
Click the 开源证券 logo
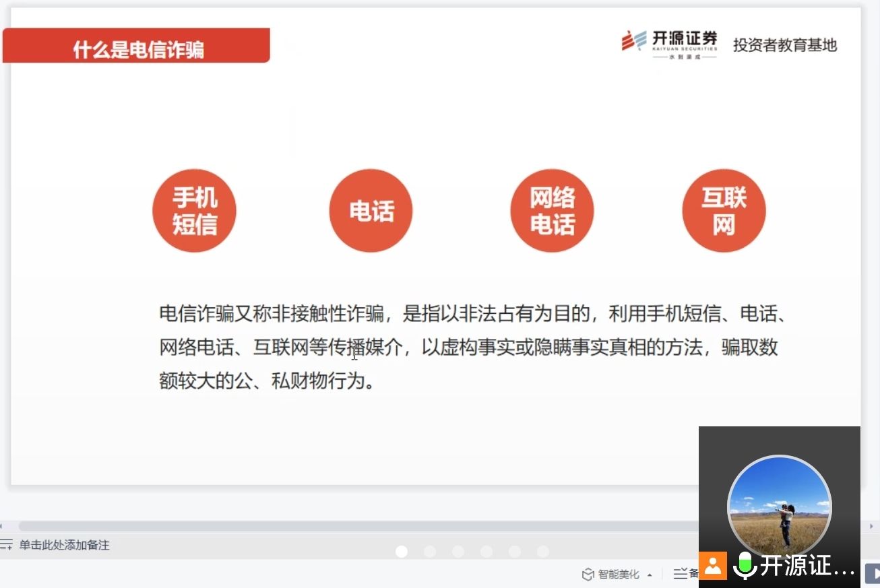pyautogui.click(x=669, y=44)
